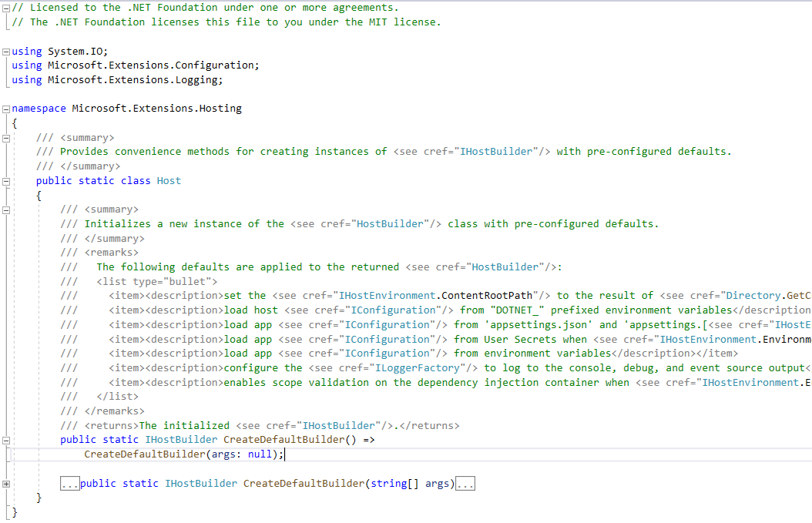Collapse the license header comment block
The height and width of the screenshot is (523, 812).
(x=5, y=7)
